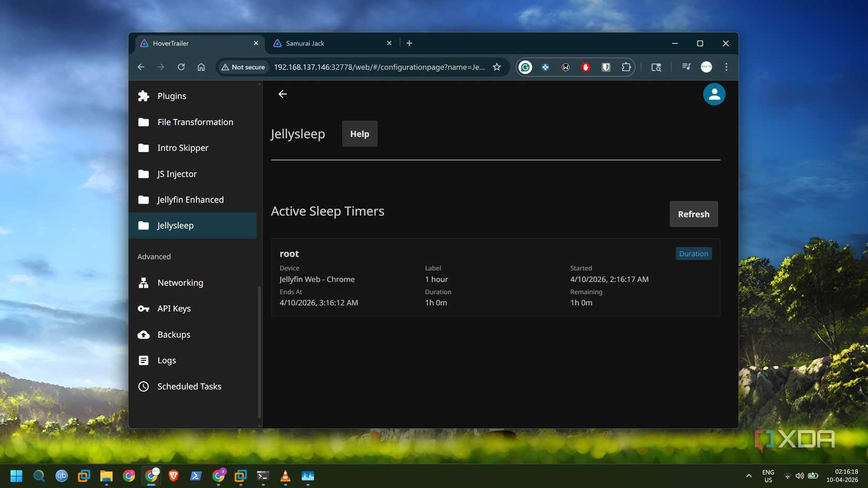Refresh the Active Sleep Timers list
The image size is (868, 488).
pyautogui.click(x=693, y=214)
